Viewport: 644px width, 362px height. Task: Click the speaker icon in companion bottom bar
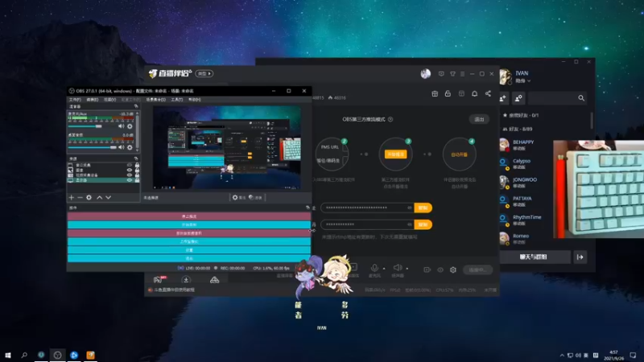[x=397, y=268]
